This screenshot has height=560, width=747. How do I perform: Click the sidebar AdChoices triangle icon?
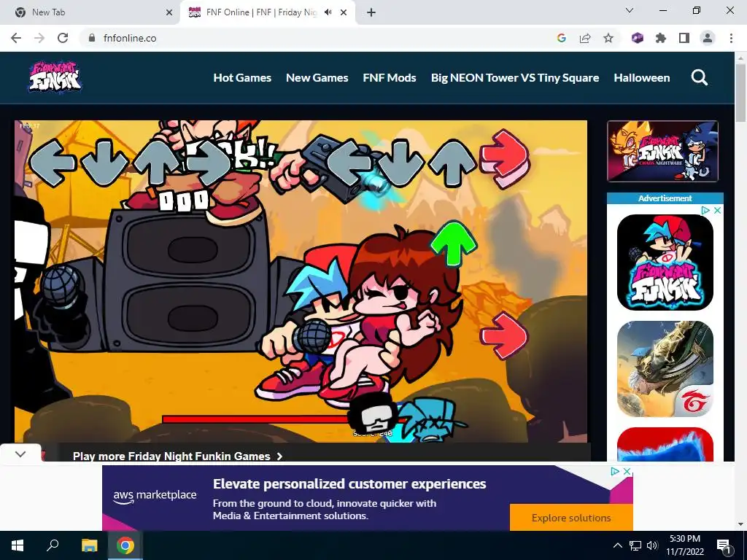705,210
